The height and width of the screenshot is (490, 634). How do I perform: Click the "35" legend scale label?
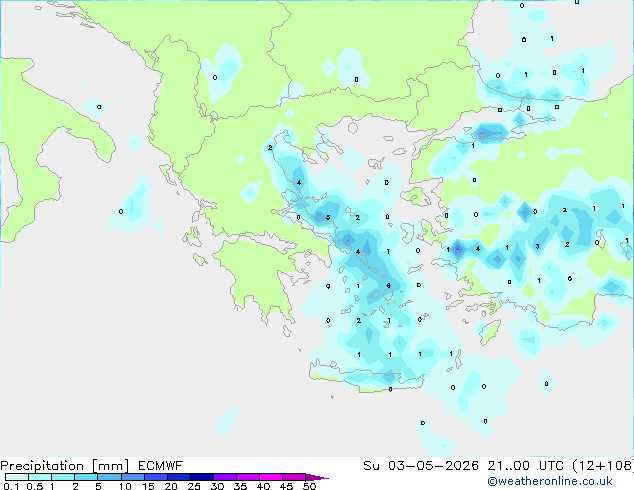pos(240,486)
